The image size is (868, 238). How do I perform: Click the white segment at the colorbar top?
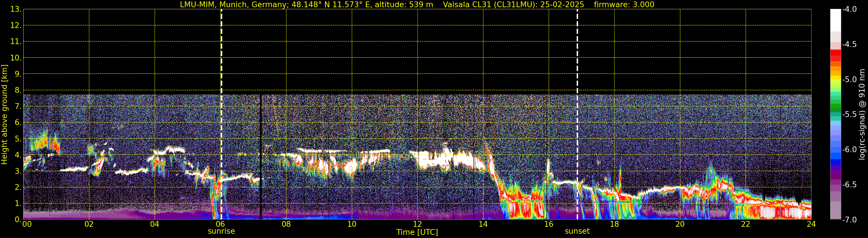pyautogui.click(x=836, y=20)
